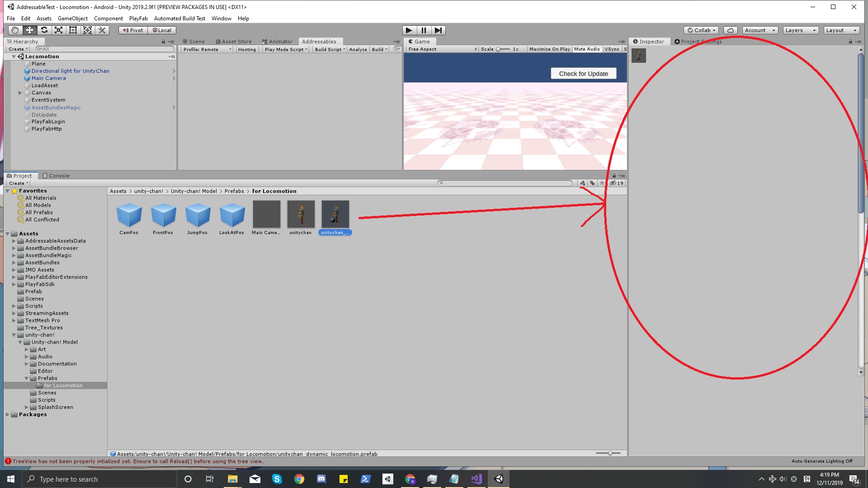This screenshot has height=488, width=868.
Task: Expand the Packages section
Action: coord(7,414)
